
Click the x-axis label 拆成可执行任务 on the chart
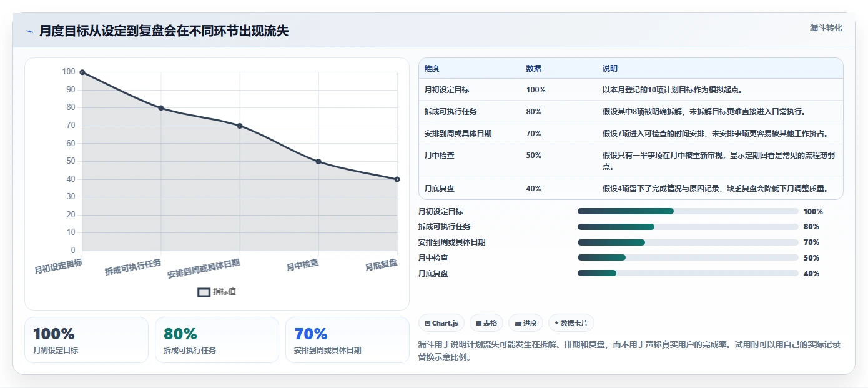click(x=132, y=267)
